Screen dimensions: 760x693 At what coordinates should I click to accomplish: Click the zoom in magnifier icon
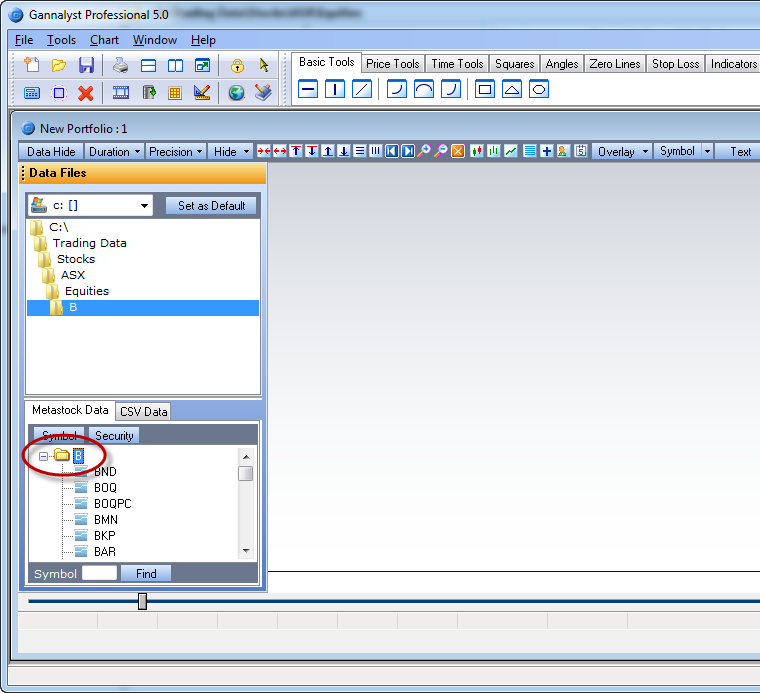(425, 151)
